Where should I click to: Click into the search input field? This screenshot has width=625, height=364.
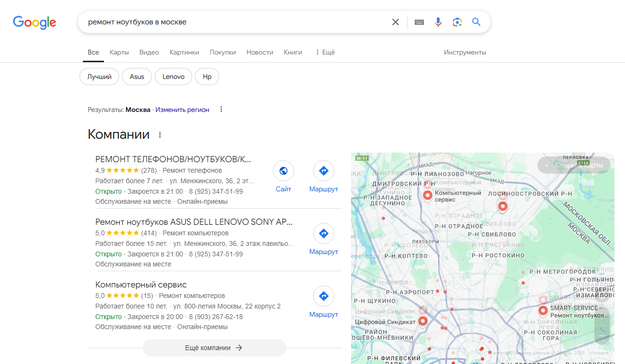tap(235, 22)
